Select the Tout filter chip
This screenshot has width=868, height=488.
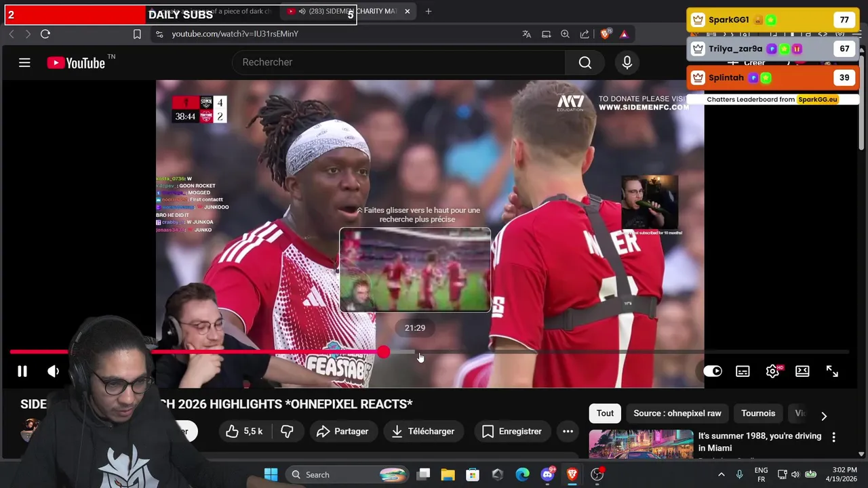point(605,413)
